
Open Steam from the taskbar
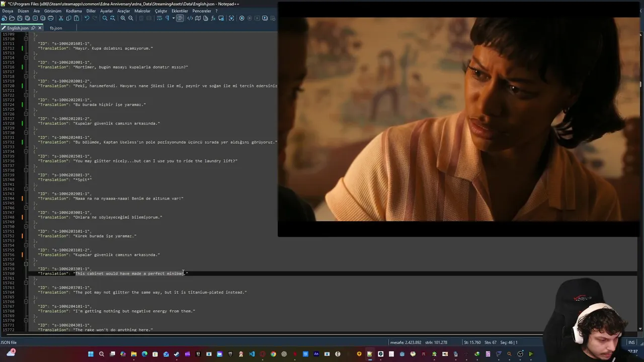[177, 354]
